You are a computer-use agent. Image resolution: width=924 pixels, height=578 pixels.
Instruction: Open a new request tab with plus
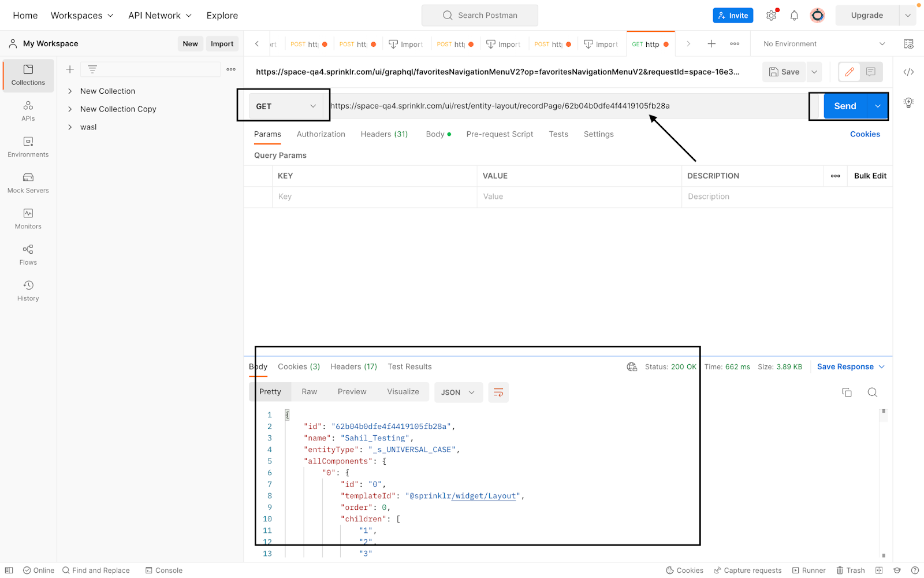pyautogui.click(x=711, y=44)
